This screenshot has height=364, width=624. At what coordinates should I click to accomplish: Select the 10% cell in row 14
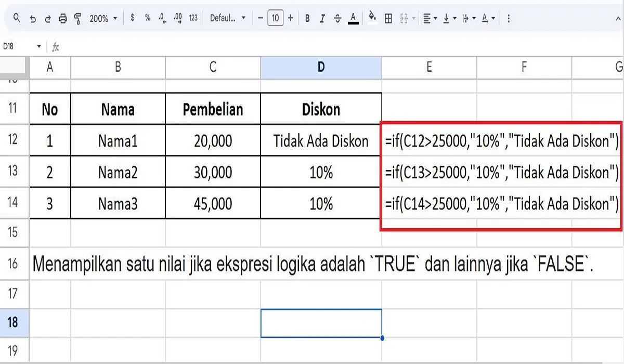(x=321, y=203)
